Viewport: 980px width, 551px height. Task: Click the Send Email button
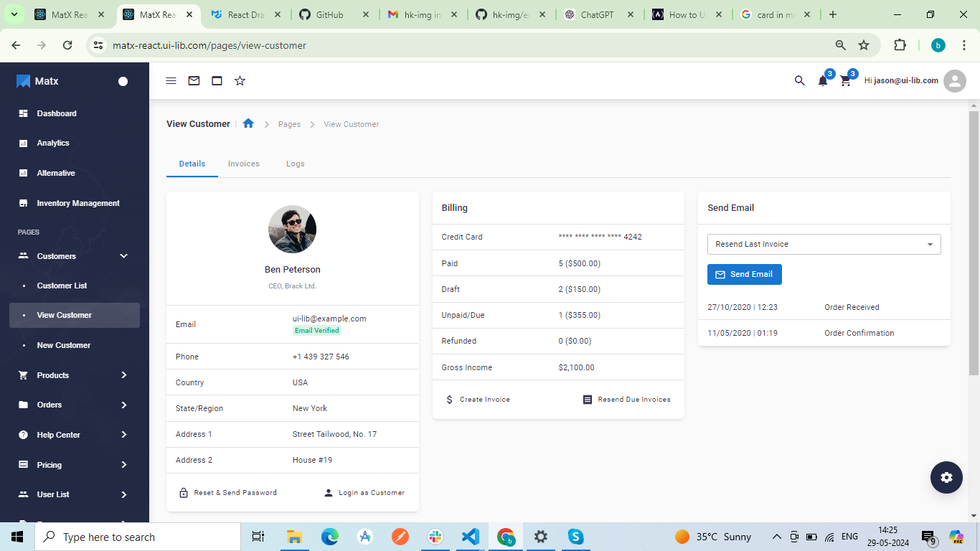744,274
